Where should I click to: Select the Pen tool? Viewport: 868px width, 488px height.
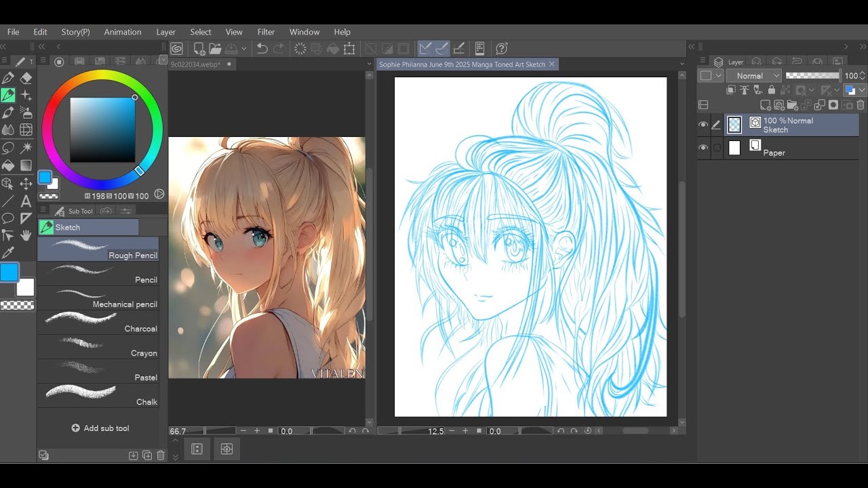(x=8, y=79)
